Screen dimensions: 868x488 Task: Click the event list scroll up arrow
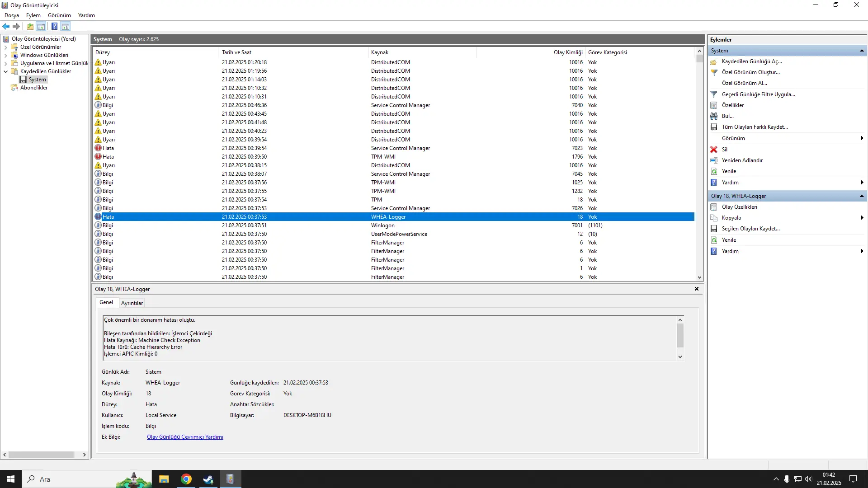coord(699,51)
